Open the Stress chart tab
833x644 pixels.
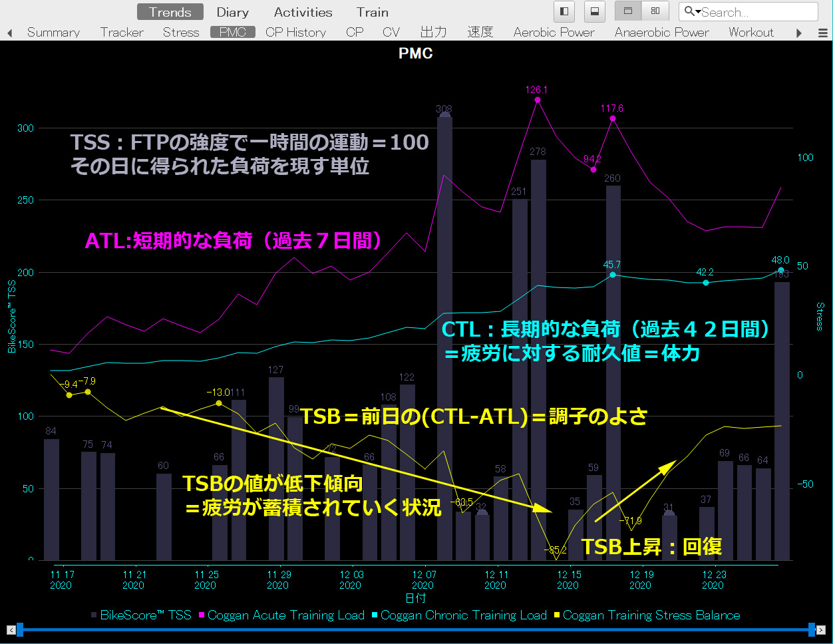click(180, 32)
